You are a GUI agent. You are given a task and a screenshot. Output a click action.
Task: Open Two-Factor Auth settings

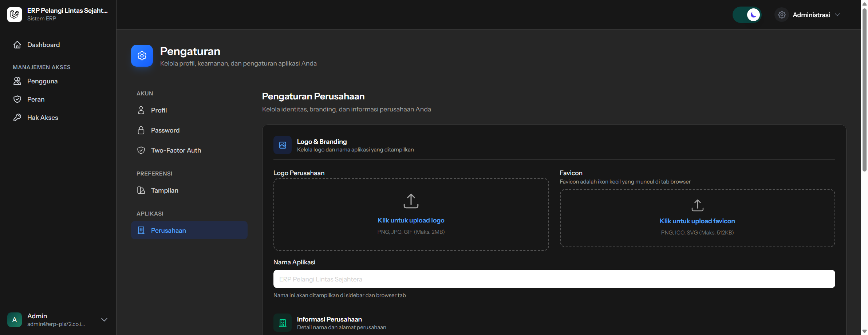click(x=175, y=150)
